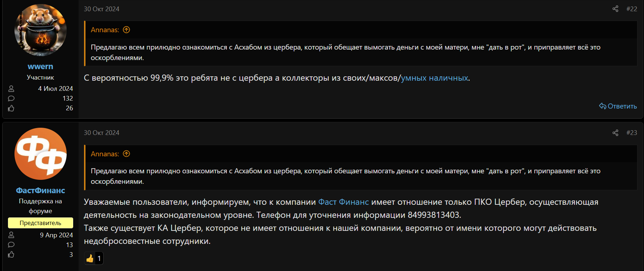Click the Ответить reply link
The image size is (644, 271).
[618, 106]
